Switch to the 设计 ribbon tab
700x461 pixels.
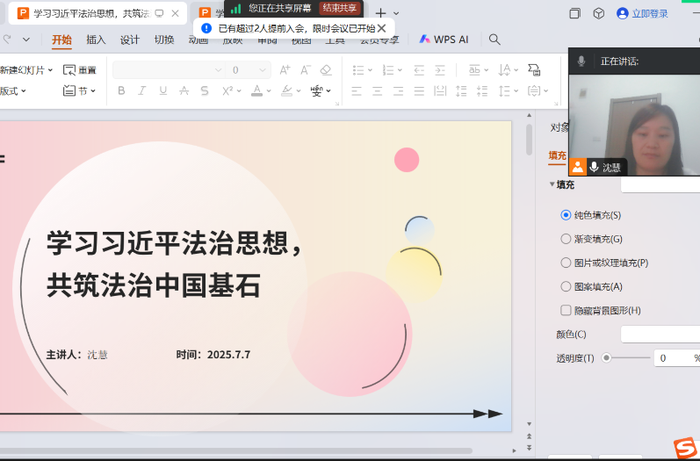(130, 40)
